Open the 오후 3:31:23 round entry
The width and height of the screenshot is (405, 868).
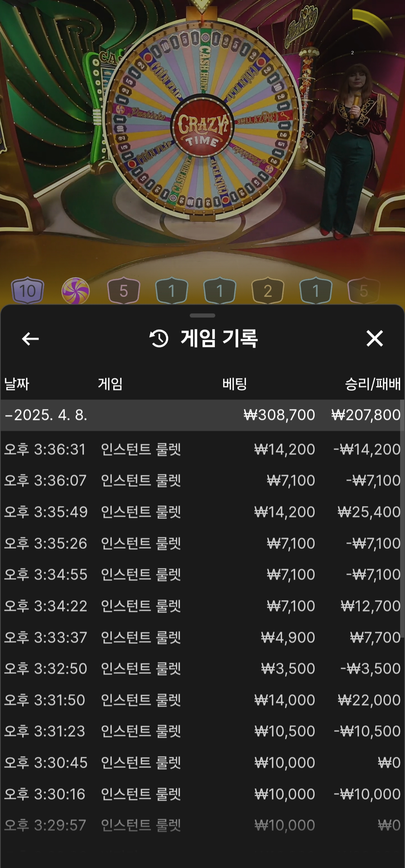tap(202, 731)
